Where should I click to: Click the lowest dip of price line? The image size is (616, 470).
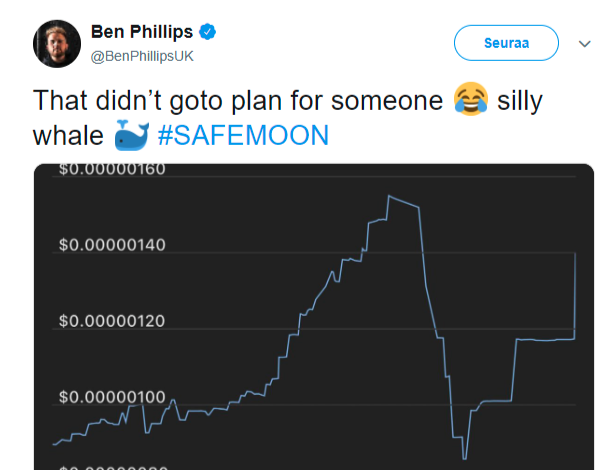pos(465,456)
